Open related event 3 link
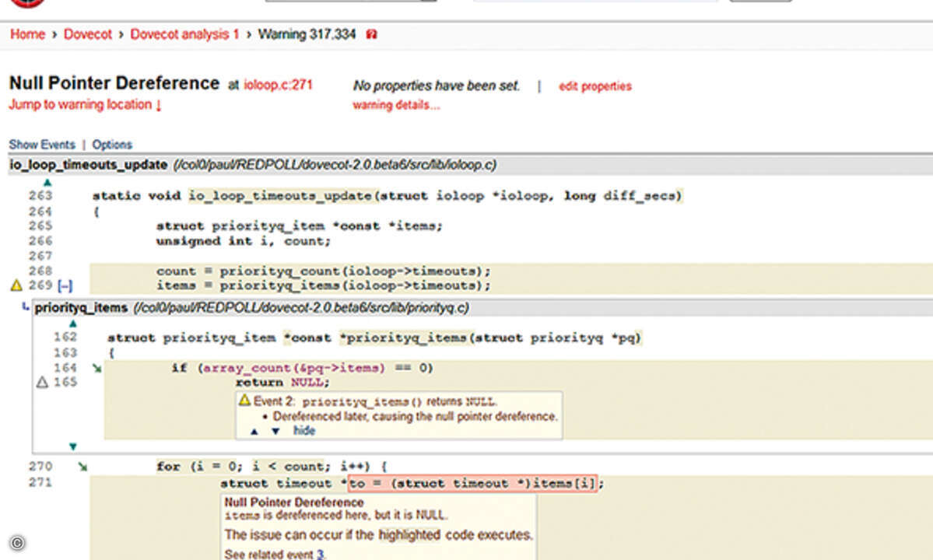This screenshot has height=560, width=933. 320,554
